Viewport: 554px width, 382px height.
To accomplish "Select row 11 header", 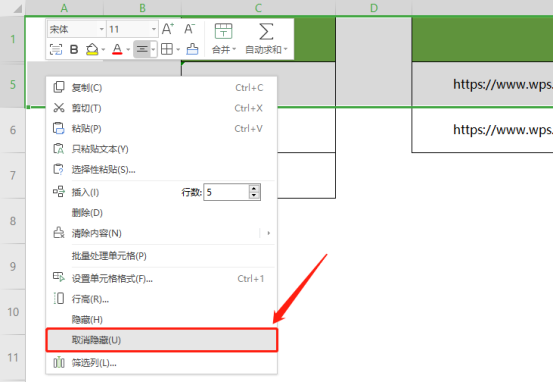I will (13, 358).
